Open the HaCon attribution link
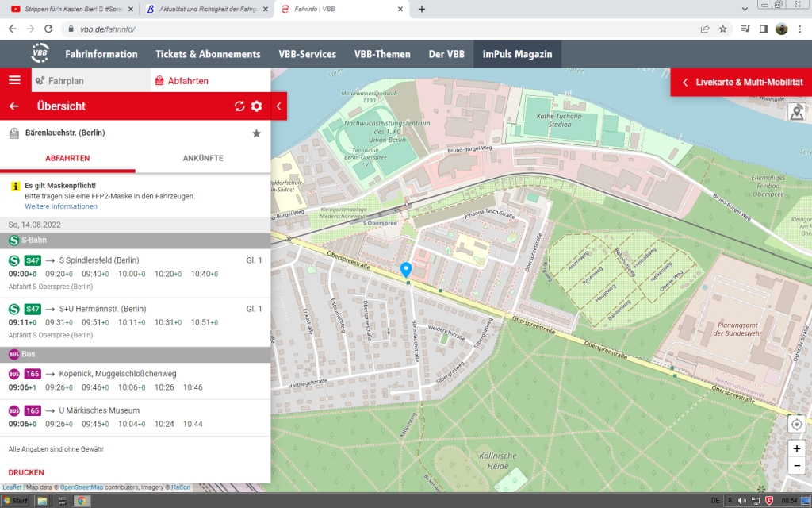812x508 pixels. tap(181, 487)
